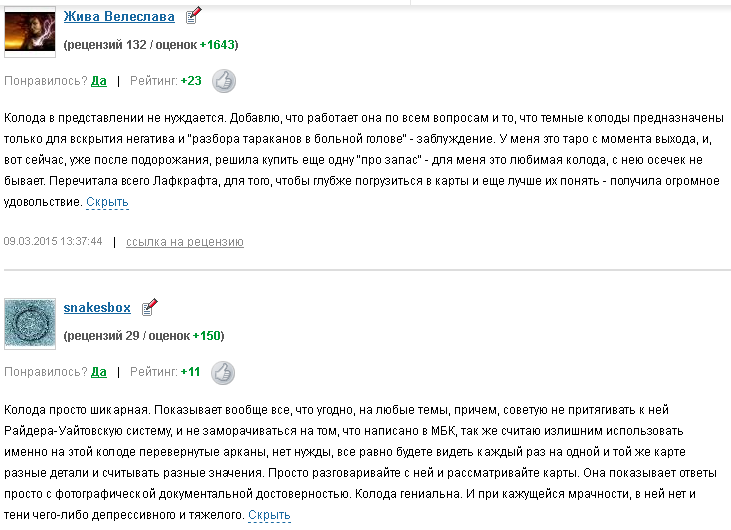Answer Да on the snakesbox review
Viewport: 731px width, 530px height.
coord(99,372)
